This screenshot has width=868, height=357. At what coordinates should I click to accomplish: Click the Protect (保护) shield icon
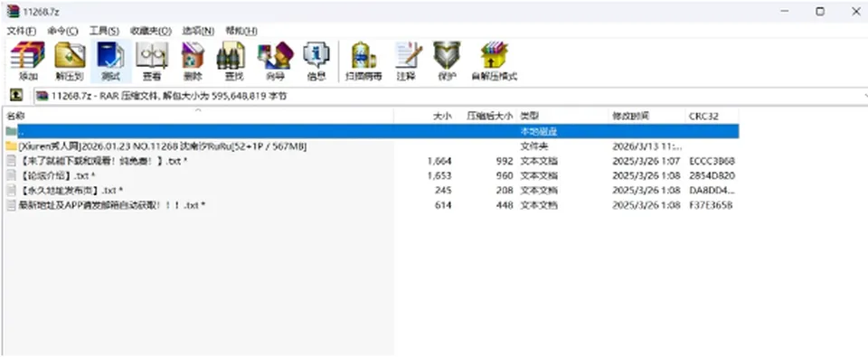point(447,61)
